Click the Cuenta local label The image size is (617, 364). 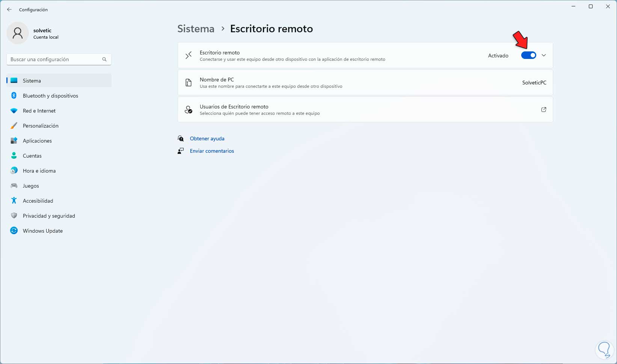(x=46, y=37)
